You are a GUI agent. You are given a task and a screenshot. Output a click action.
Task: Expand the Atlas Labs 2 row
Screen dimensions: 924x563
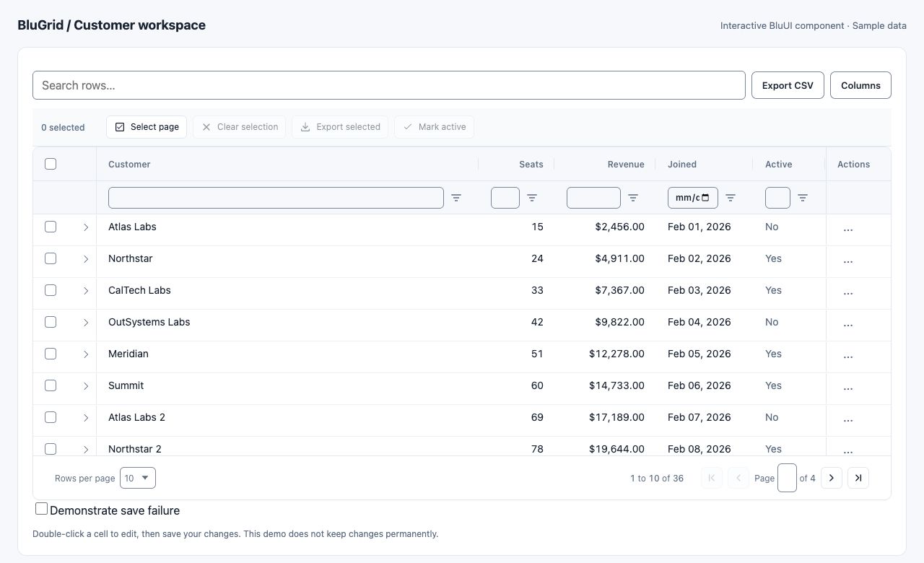pos(86,418)
